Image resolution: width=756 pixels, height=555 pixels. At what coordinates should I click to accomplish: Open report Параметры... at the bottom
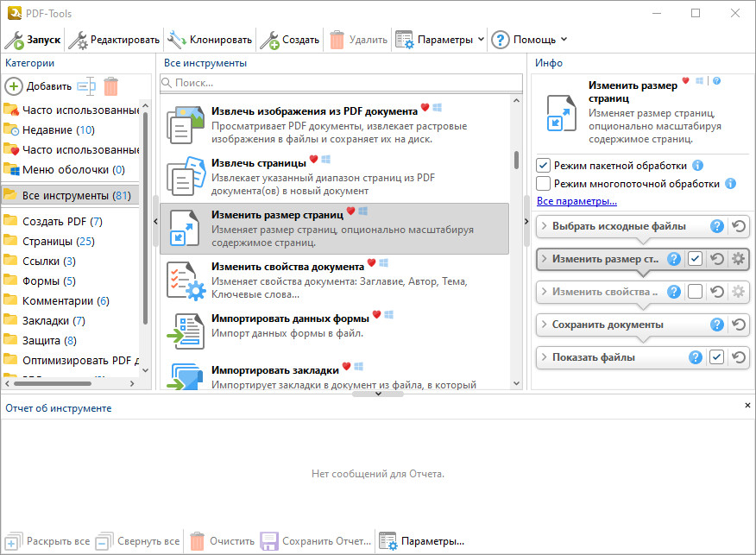[422, 541]
